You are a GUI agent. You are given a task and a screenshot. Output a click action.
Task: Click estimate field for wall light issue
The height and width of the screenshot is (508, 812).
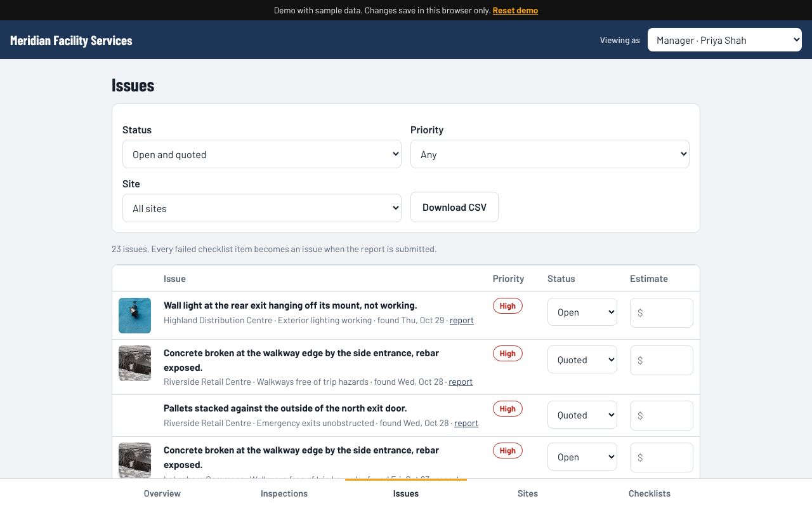click(x=662, y=312)
